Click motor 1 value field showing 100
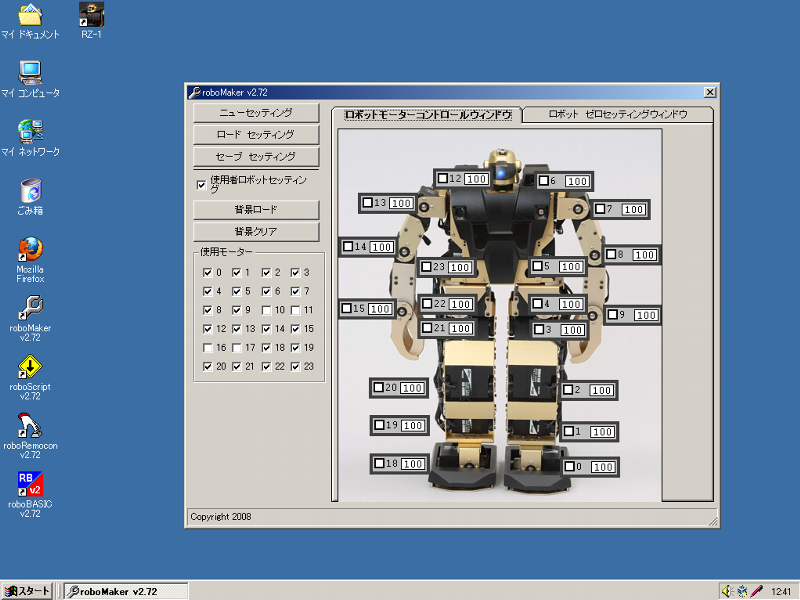This screenshot has height=600, width=800. (x=602, y=432)
